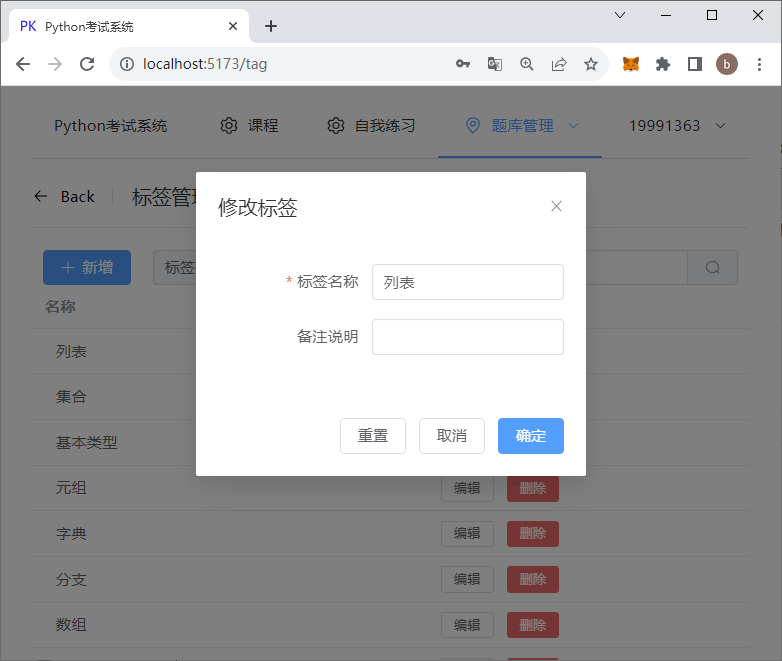Confirm with the blue 确定 button
This screenshot has width=782, height=661.
coord(531,436)
